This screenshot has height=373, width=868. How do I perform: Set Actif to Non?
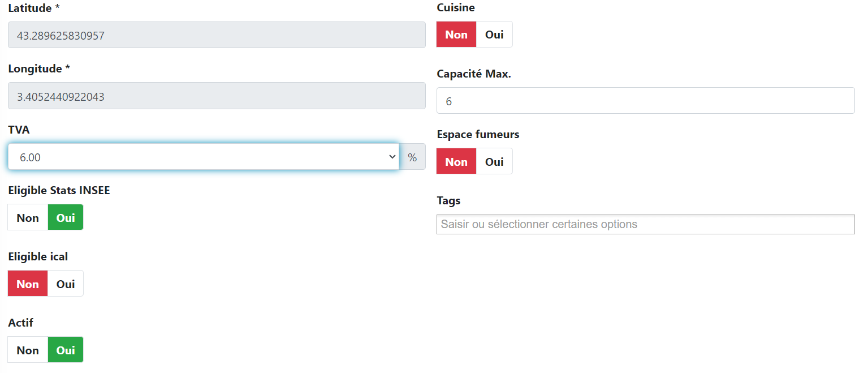(28, 350)
